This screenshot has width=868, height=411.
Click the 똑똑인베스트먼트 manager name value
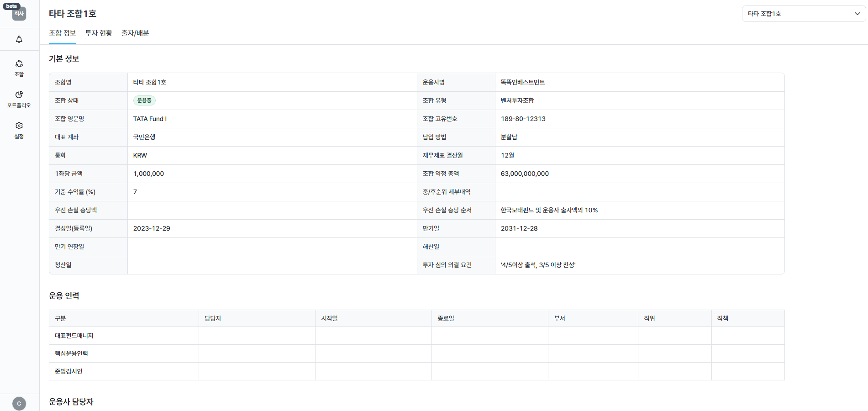click(522, 82)
